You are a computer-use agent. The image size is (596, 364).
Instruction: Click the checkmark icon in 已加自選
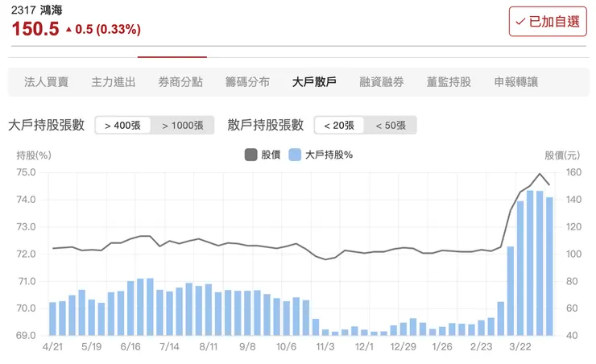pyautogui.click(x=521, y=22)
